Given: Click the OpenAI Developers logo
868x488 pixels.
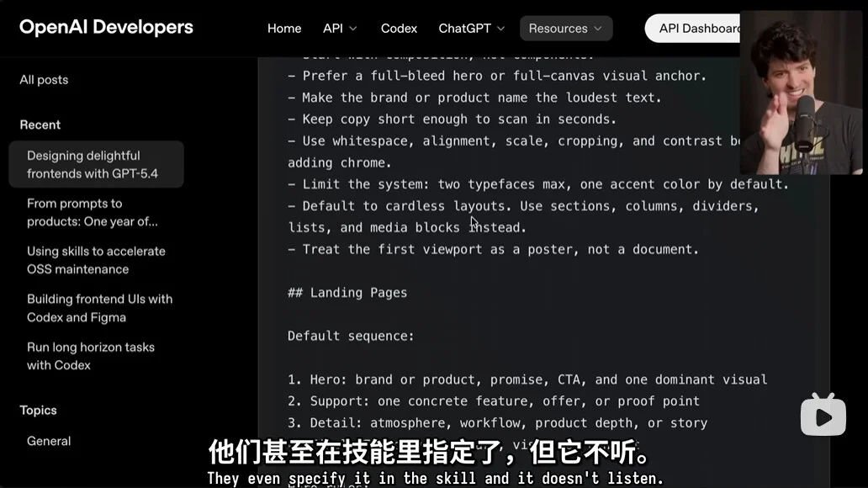Looking at the screenshot, I should click(x=106, y=28).
